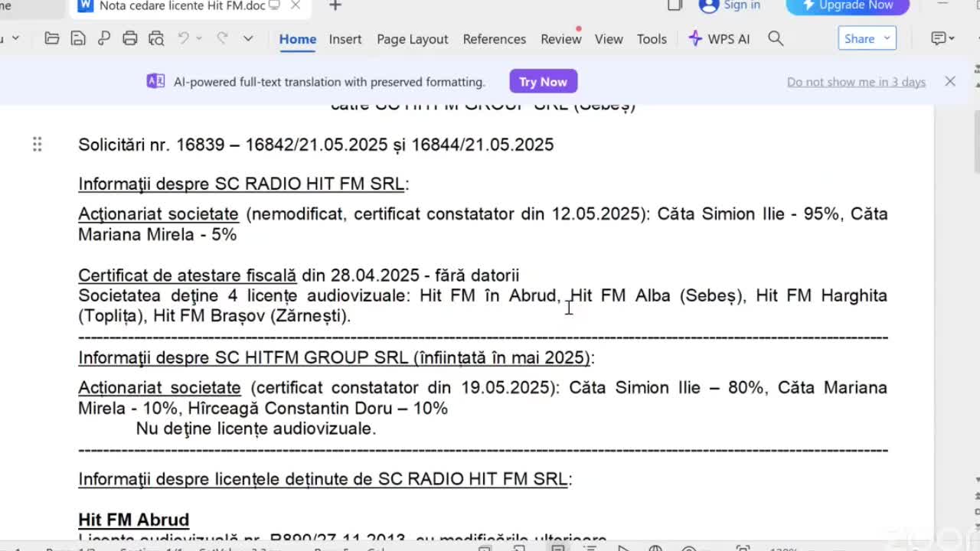Click the text 'din 28.04.2025 - fără datorii'
This screenshot has width=980, height=551.
(410, 275)
